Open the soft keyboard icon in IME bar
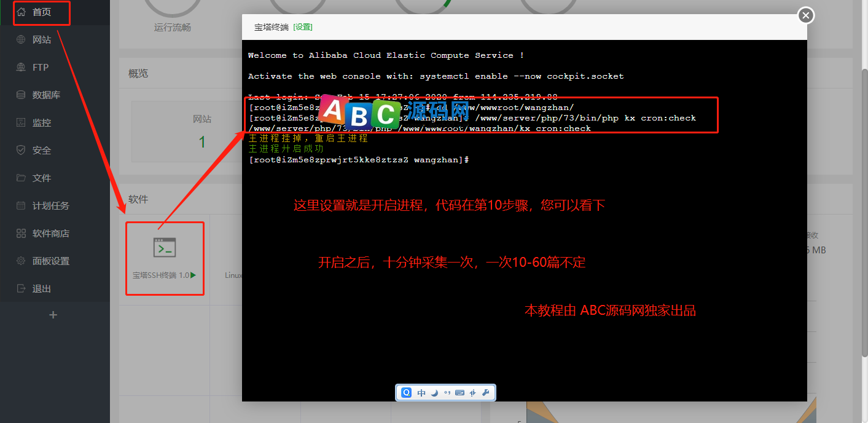The image size is (868, 423). click(459, 392)
